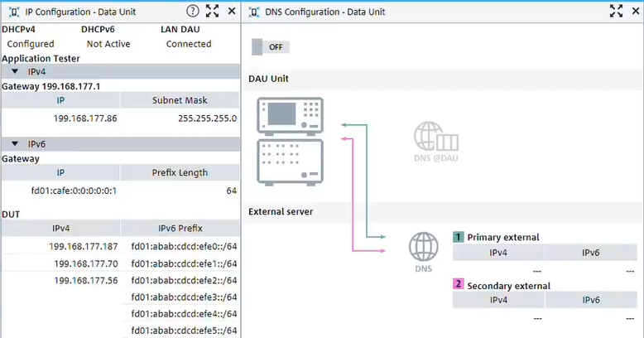Select the DNS @DAU globe icon
644x338 pixels.
click(x=435, y=137)
